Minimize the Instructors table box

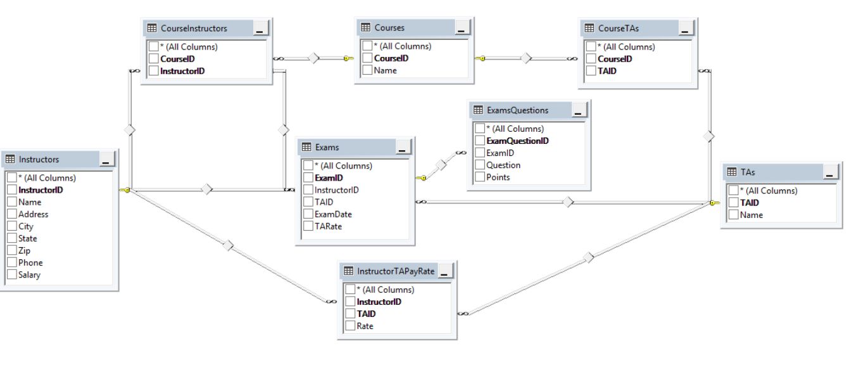[x=106, y=160]
